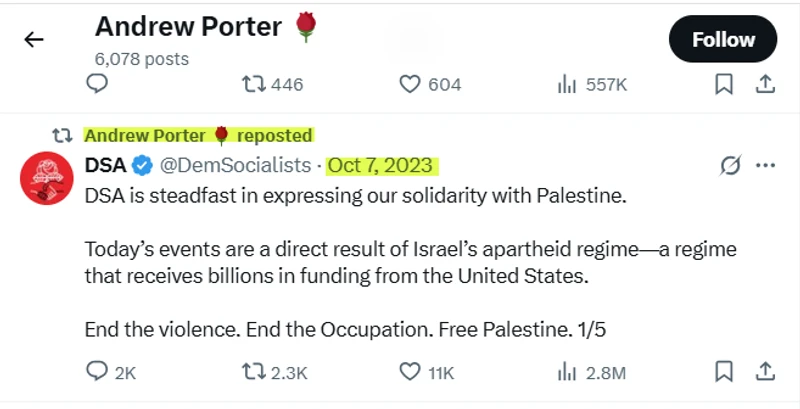
Task: Bookmark the DSA solidarity post
Action: click(x=724, y=372)
